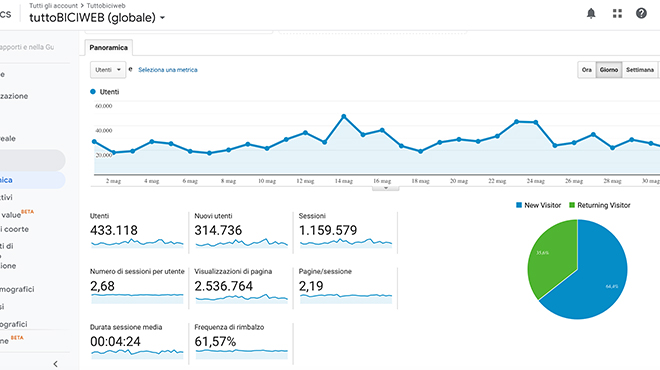Click the chart peak point at 14 mag
The width and height of the screenshot is (660, 370).
pos(344,116)
